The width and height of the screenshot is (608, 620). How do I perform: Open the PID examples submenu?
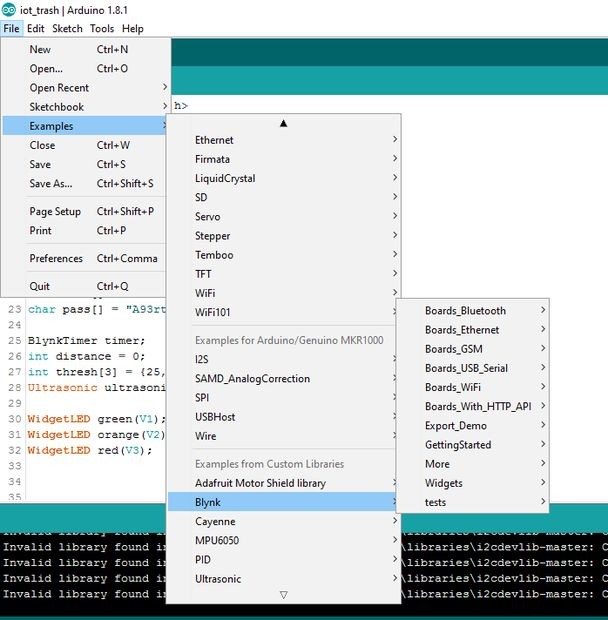coord(283,560)
